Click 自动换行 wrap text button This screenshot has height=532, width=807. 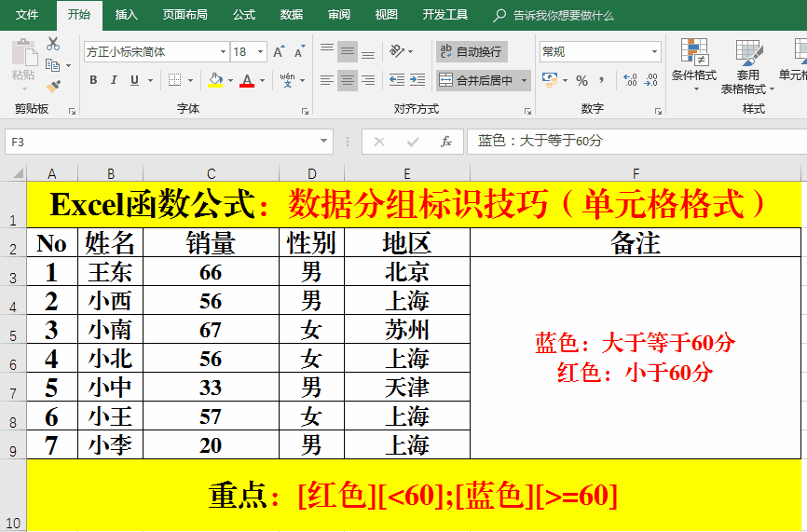pyautogui.click(x=472, y=52)
